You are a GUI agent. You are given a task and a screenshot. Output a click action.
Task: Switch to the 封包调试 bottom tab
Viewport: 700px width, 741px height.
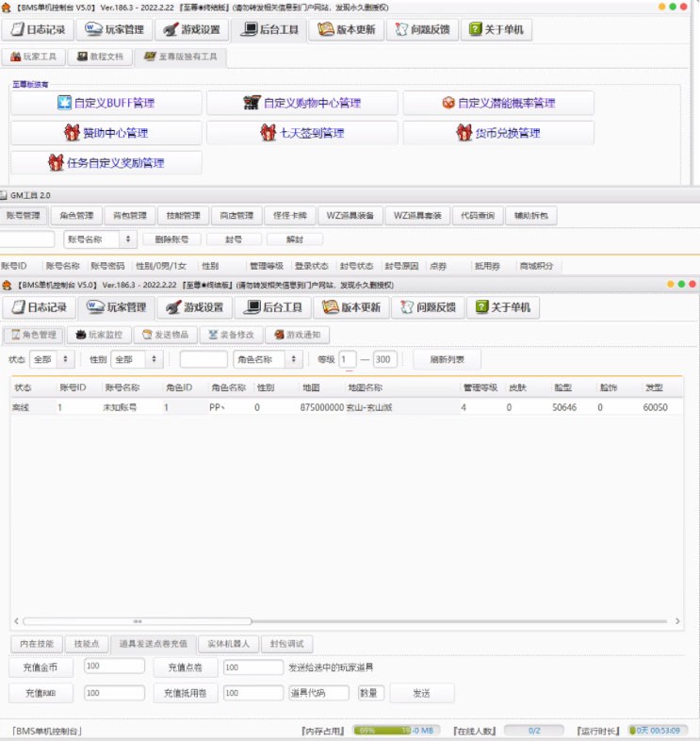click(286, 644)
